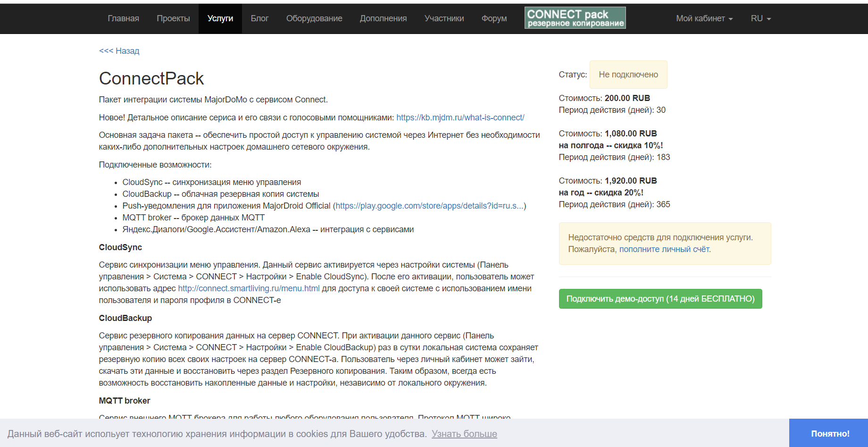
Task: Go to Проекты in navigation bar
Action: (173, 18)
